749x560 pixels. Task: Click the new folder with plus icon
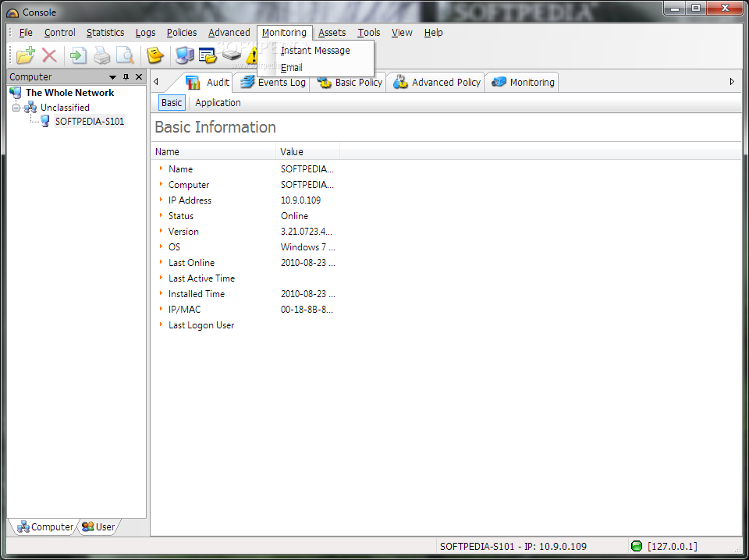(25, 55)
